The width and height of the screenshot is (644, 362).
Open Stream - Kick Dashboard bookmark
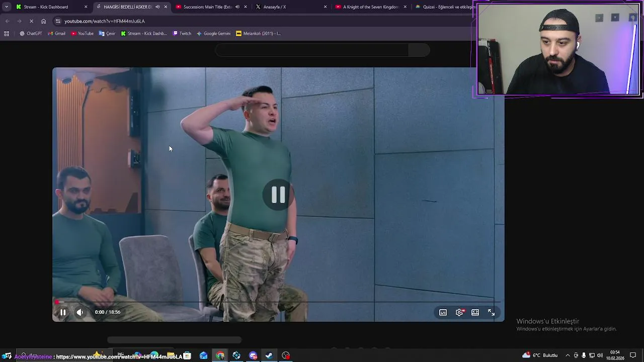click(144, 34)
